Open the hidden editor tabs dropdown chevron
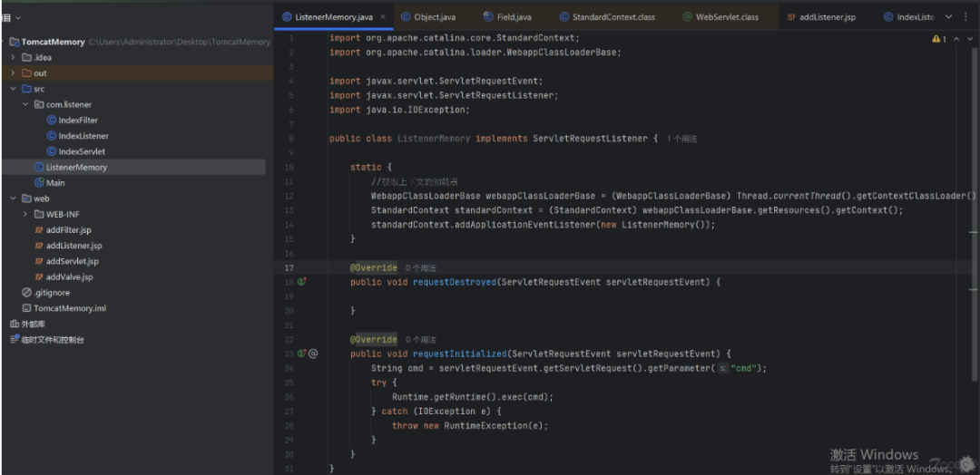Image resolution: width=980 pixels, height=475 pixels. pos(948,17)
